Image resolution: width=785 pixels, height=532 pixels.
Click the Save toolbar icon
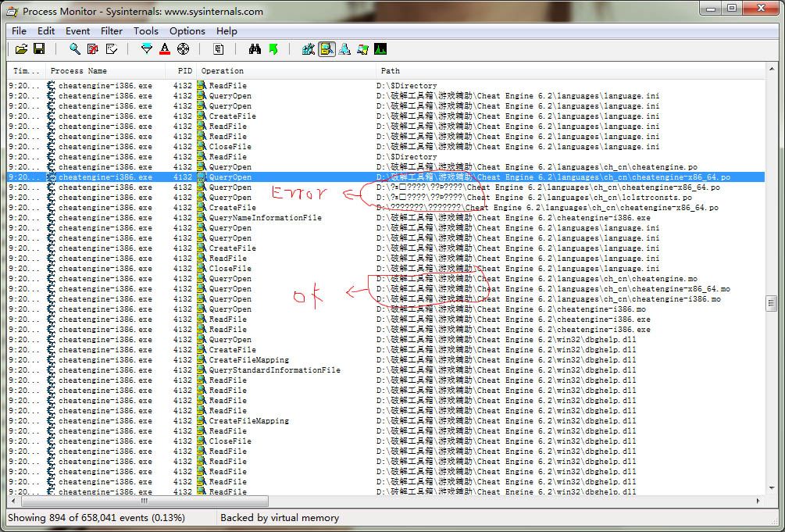(38, 49)
